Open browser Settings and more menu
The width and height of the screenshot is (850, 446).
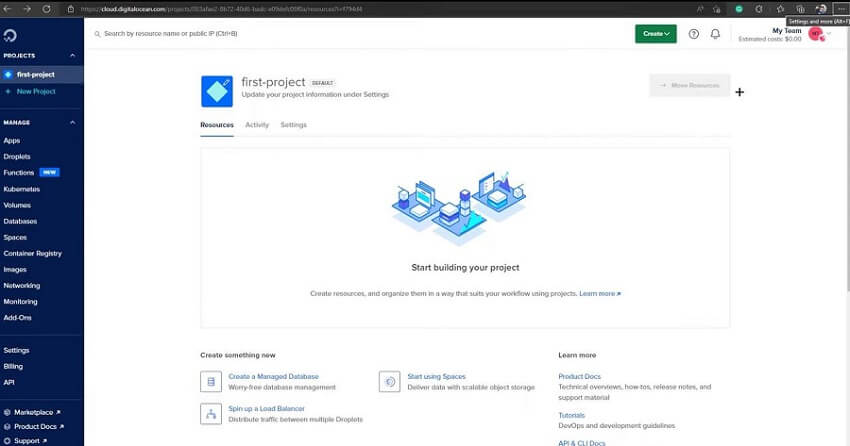(x=839, y=8)
